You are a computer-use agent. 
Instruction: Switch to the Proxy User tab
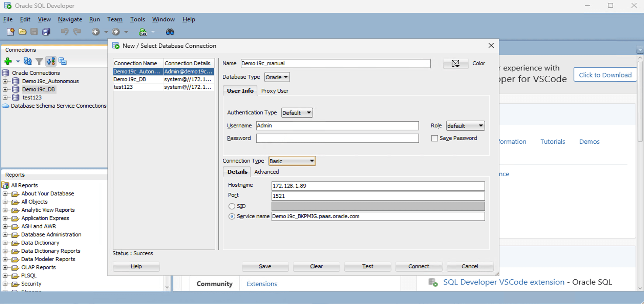[x=275, y=91]
